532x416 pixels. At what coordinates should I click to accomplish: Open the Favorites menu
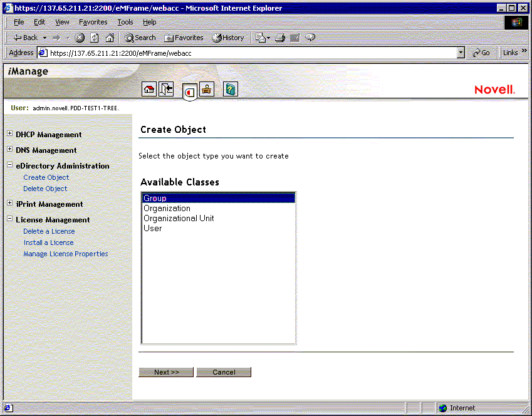point(93,22)
